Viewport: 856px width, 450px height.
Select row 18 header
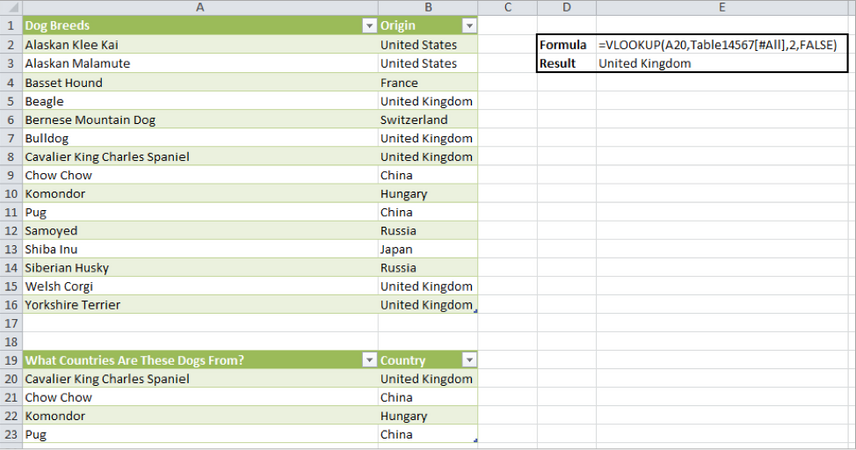pos(11,342)
